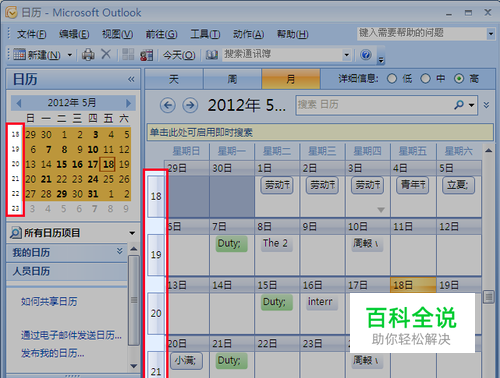
Task: Print the calendar with the printer icon
Action: [x=88, y=54]
